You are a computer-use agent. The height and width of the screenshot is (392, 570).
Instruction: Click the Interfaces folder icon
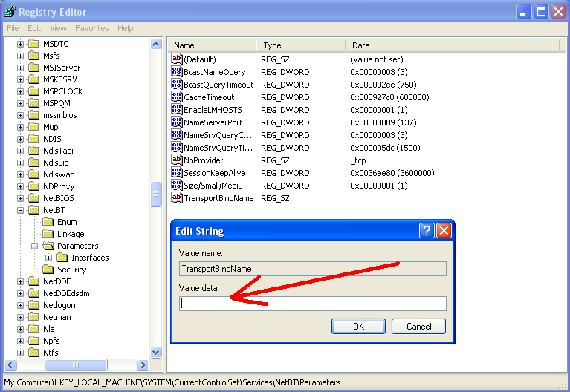pos(62,257)
